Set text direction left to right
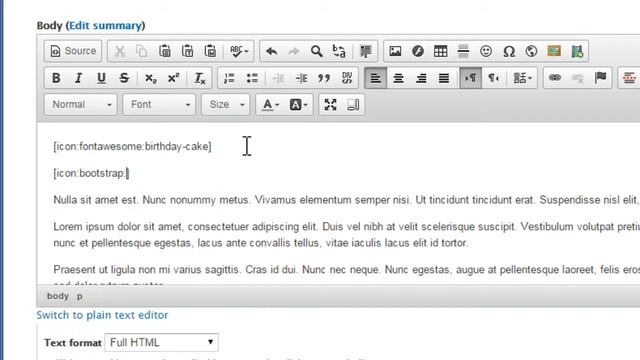 pyautogui.click(x=470, y=78)
